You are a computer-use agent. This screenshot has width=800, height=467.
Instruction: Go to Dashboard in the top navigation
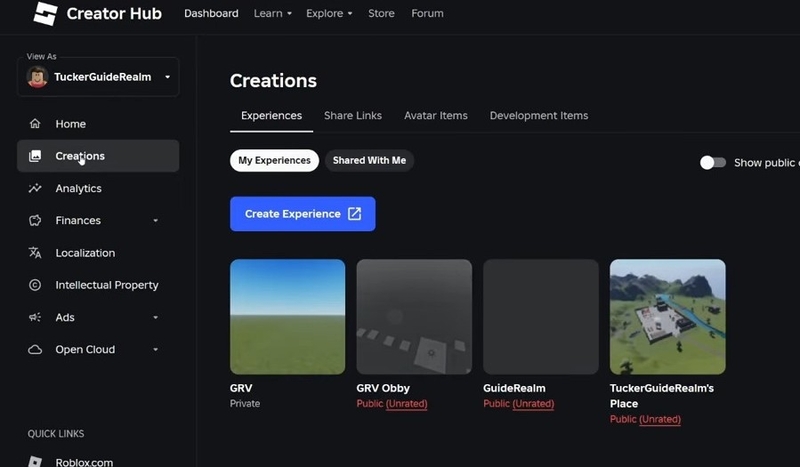pos(211,13)
